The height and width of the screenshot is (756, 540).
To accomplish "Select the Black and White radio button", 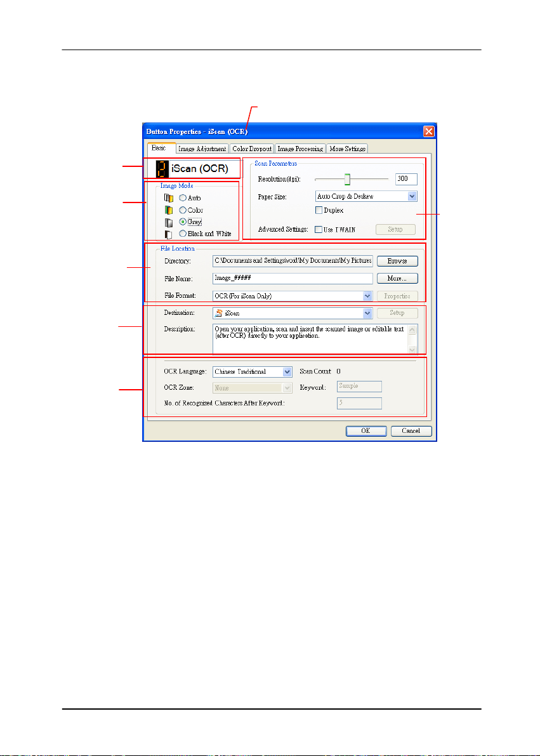I will pos(183,234).
